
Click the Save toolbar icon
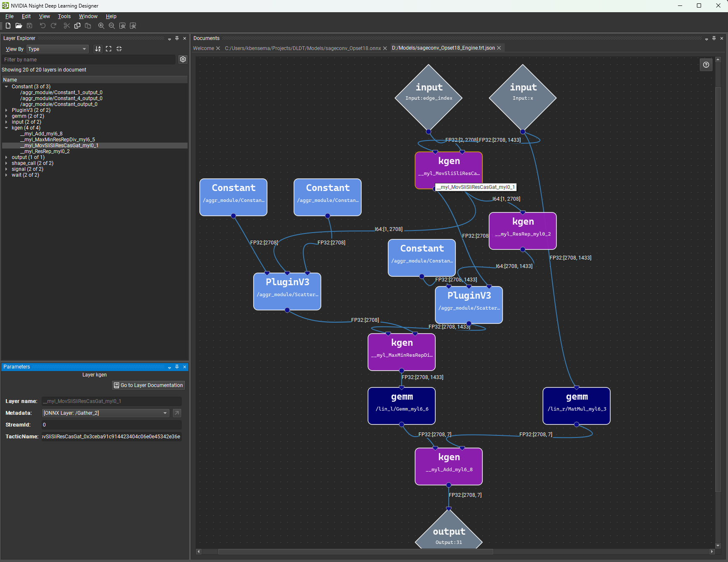pyautogui.click(x=29, y=26)
